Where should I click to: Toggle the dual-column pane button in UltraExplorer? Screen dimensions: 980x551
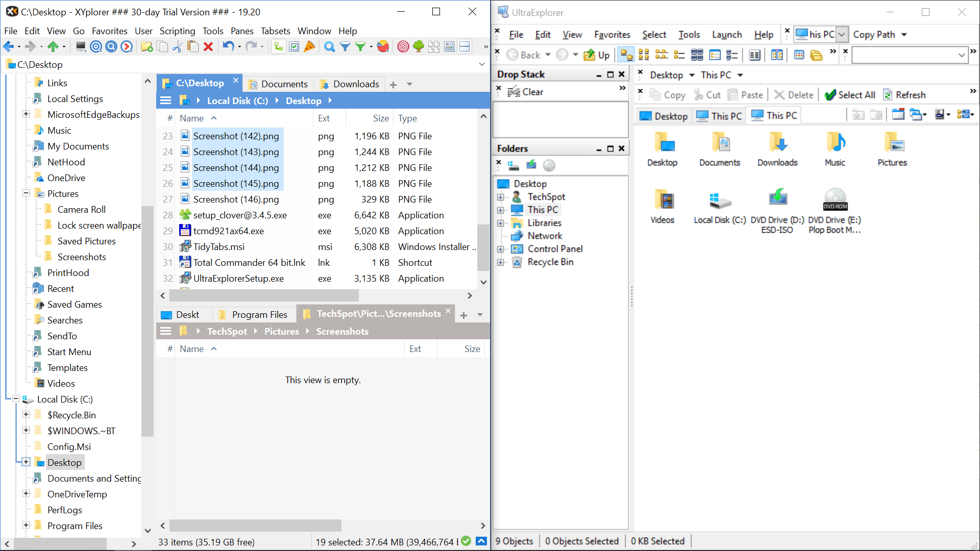(x=777, y=55)
